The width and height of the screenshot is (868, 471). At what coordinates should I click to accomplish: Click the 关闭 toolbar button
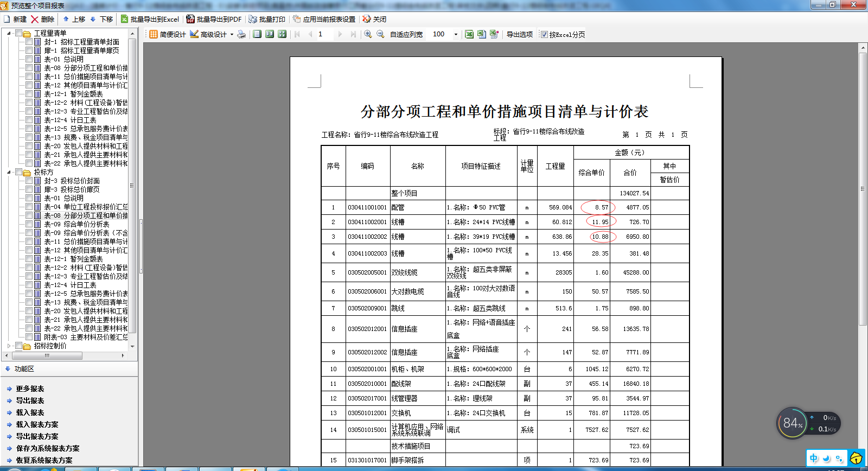[x=374, y=19]
